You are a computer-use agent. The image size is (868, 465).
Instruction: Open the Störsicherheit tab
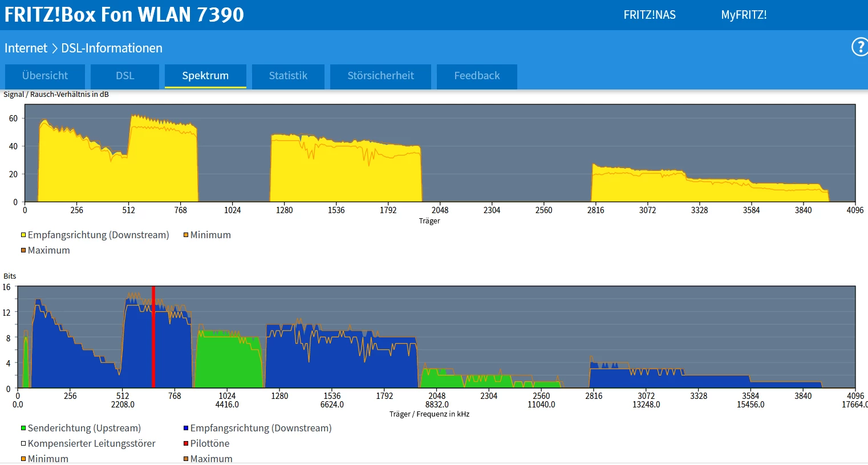click(x=380, y=76)
